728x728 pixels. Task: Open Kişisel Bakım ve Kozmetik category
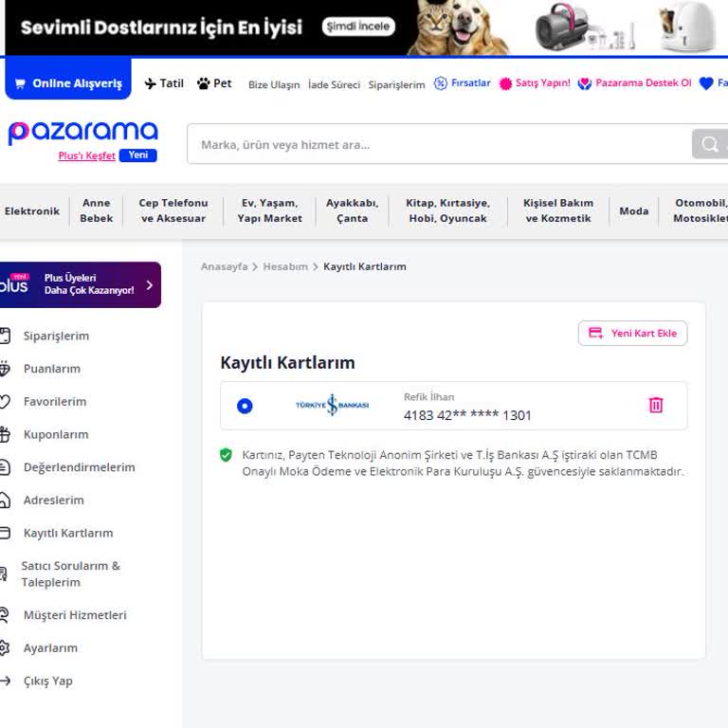pyautogui.click(x=558, y=210)
